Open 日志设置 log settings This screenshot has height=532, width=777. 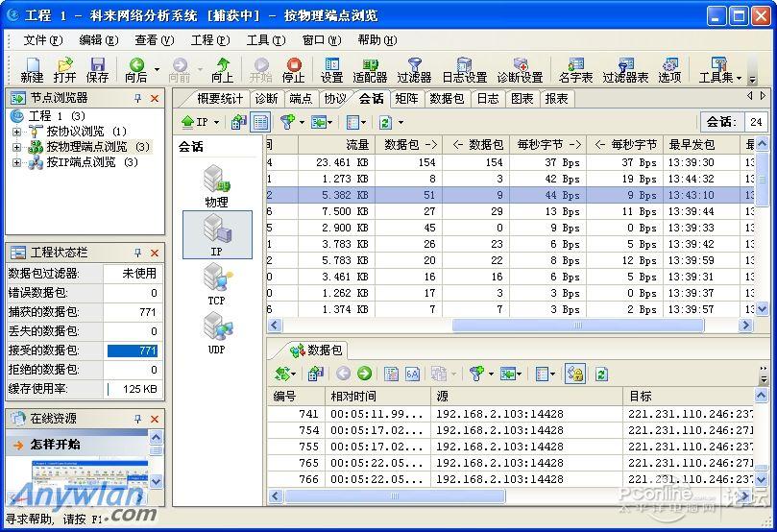(464, 70)
